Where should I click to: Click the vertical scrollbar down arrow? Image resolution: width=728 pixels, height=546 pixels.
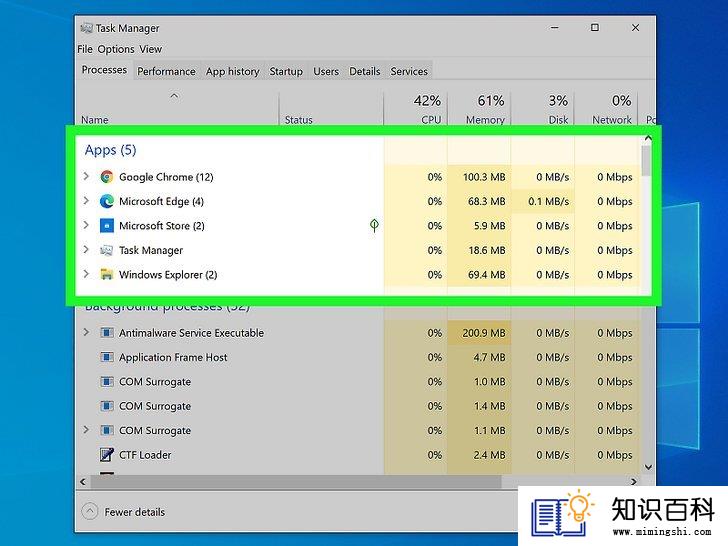[x=648, y=467]
